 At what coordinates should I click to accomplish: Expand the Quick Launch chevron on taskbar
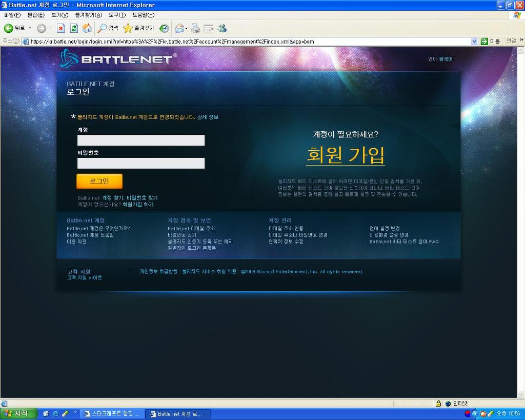pyautogui.click(x=75, y=412)
